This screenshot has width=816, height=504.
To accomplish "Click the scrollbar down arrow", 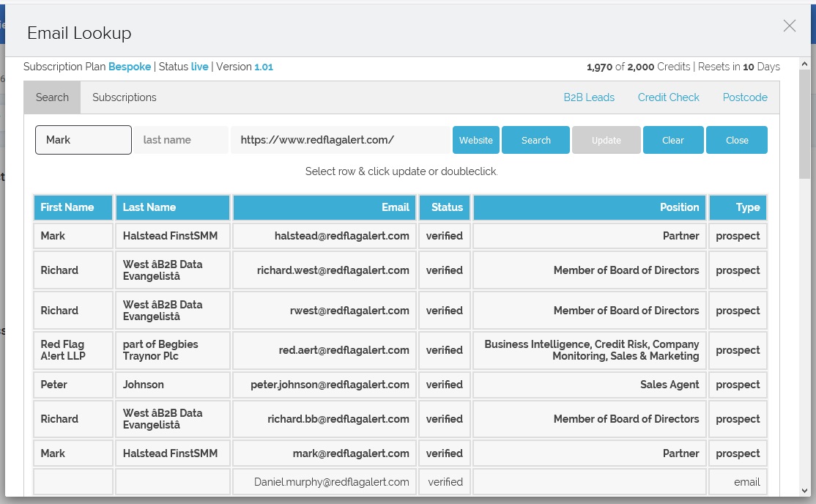I will (x=804, y=491).
